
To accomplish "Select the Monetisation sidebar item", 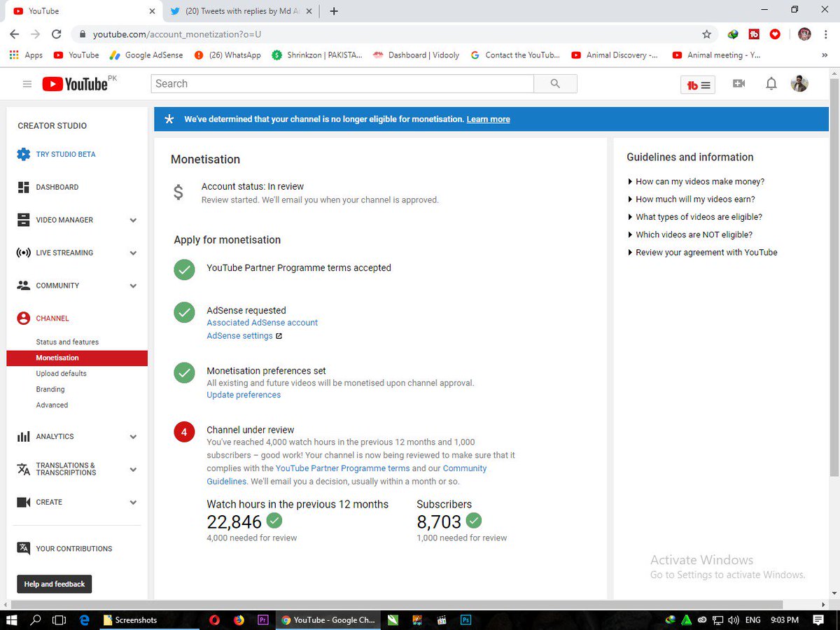I will tap(77, 358).
